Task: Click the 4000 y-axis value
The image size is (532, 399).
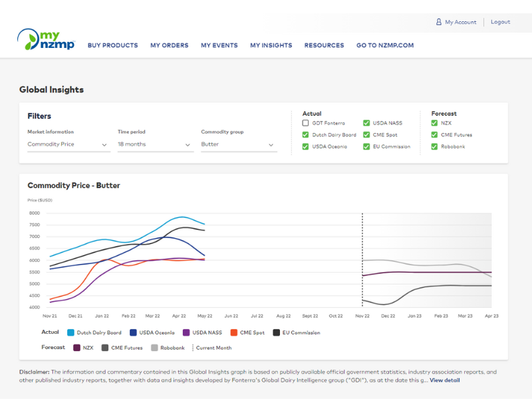Action: click(35, 307)
